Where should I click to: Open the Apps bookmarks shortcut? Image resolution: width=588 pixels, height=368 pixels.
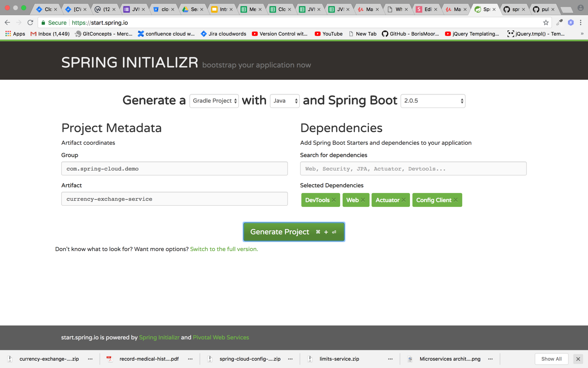(15, 34)
